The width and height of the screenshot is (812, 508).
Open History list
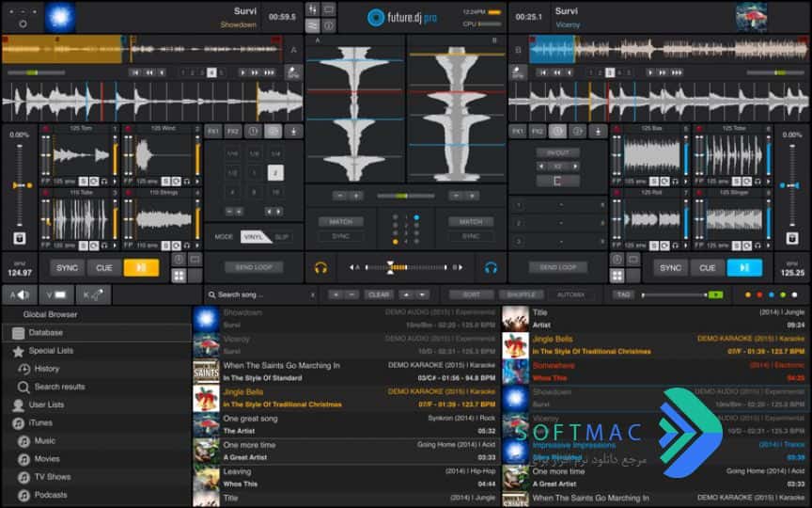47,369
